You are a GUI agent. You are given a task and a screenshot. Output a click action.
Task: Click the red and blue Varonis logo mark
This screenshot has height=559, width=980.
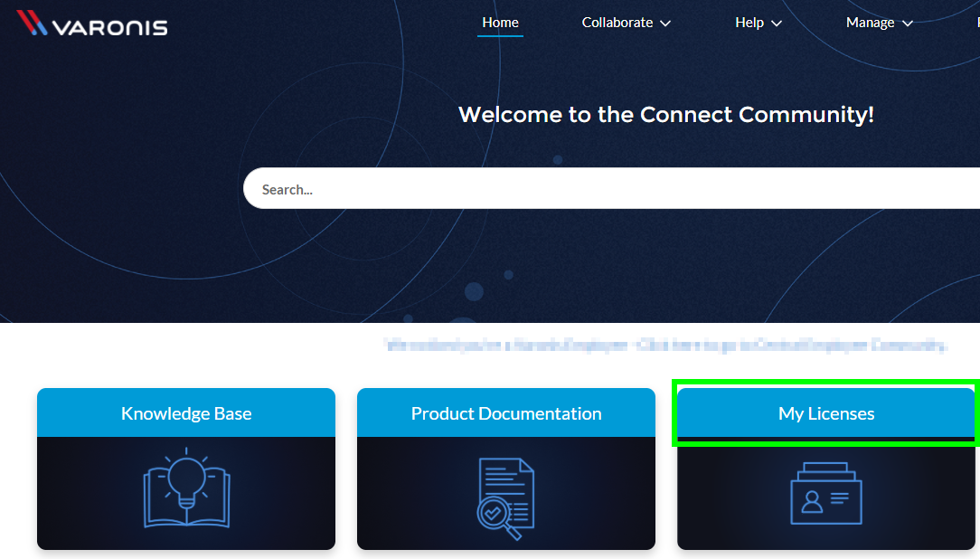(32, 23)
